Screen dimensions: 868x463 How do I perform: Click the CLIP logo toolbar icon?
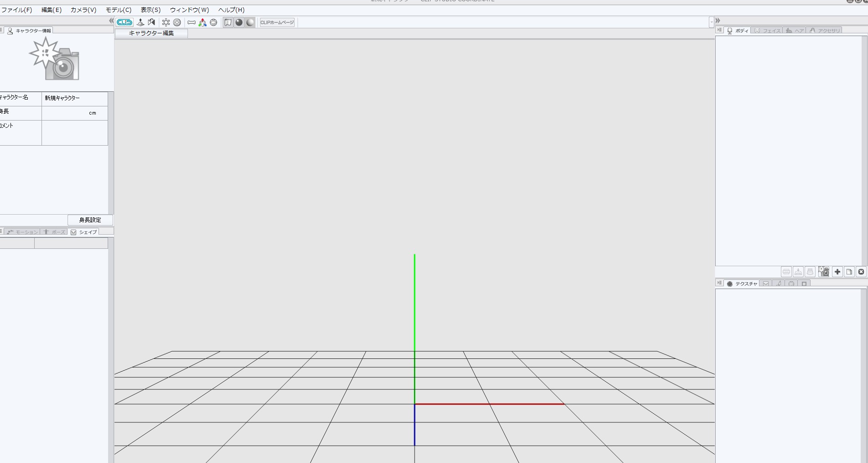125,22
